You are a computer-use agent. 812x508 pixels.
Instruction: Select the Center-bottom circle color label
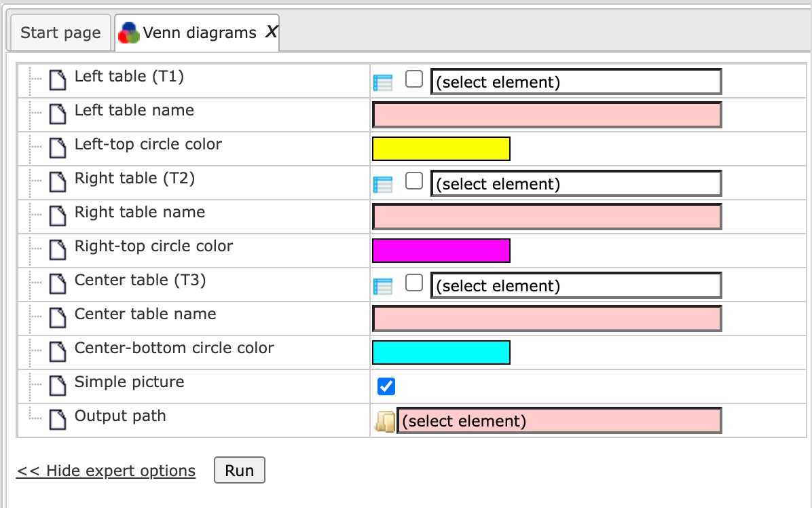pyautogui.click(x=174, y=348)
